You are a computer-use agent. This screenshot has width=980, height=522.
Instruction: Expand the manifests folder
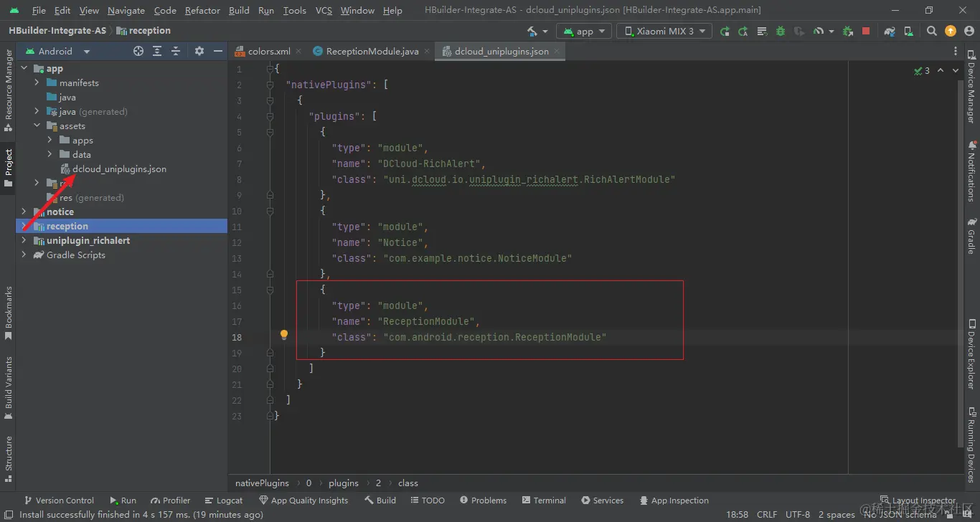pos(37,82)
